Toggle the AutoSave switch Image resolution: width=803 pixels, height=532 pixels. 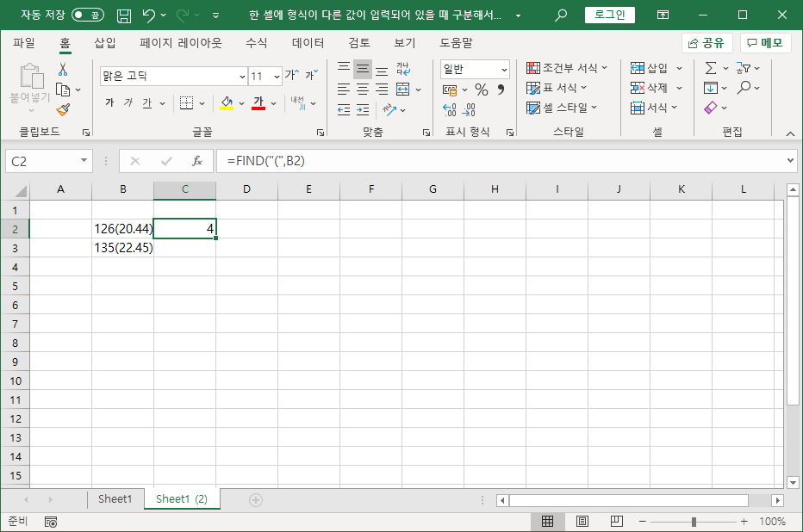pos(88,15)
